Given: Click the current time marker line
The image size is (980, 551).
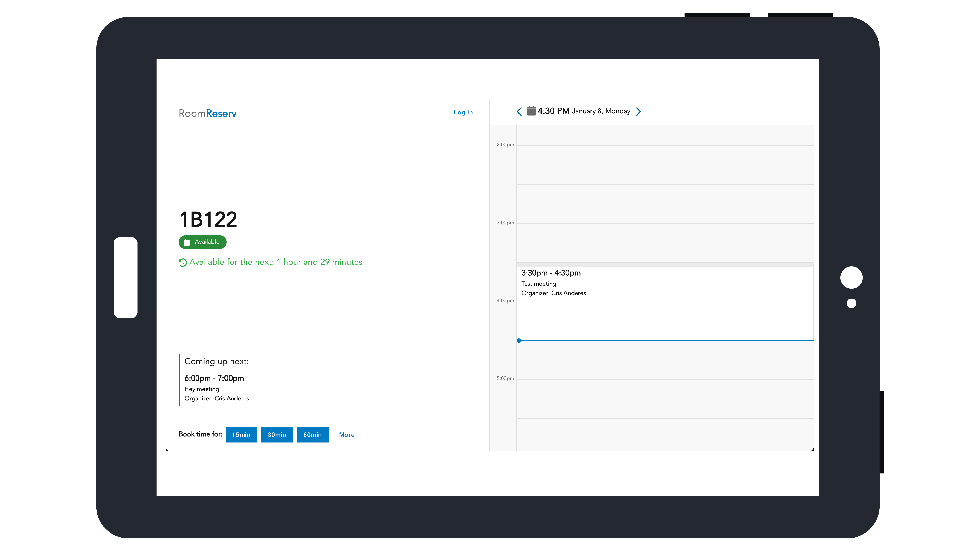Looking at the screenshot, I should pos(665,340).
